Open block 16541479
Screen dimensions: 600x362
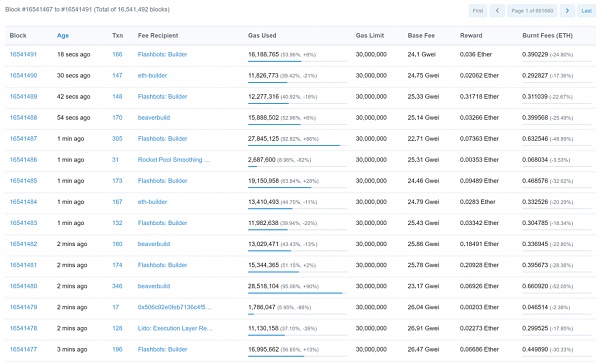tap(23, 307)
